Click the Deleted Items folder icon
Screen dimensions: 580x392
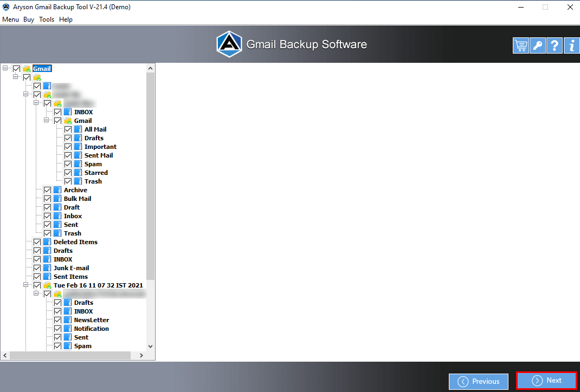tap(47, 242)
